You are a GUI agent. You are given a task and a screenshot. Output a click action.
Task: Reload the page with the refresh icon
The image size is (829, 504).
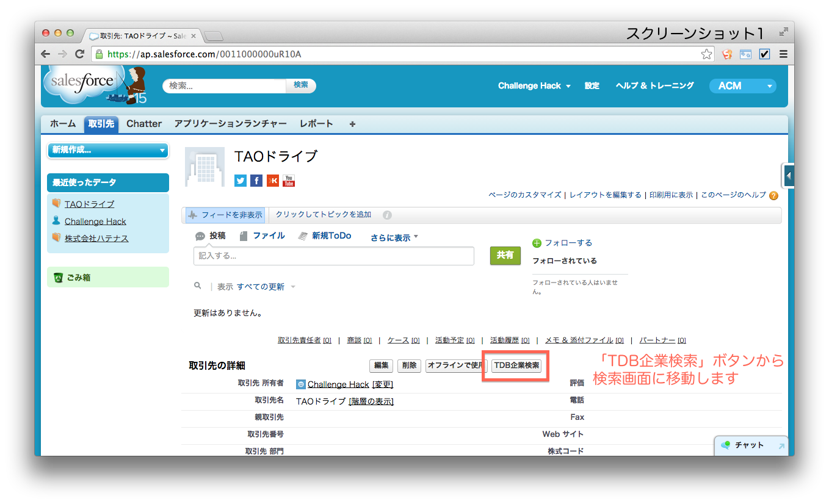[x=79, y=54]
